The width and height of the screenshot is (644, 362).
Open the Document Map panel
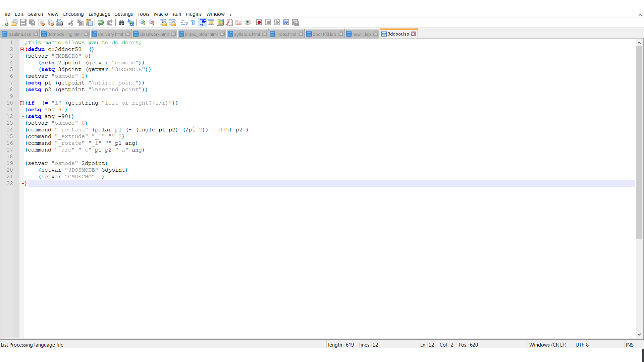pyautogui.click(x=220, y=22)
